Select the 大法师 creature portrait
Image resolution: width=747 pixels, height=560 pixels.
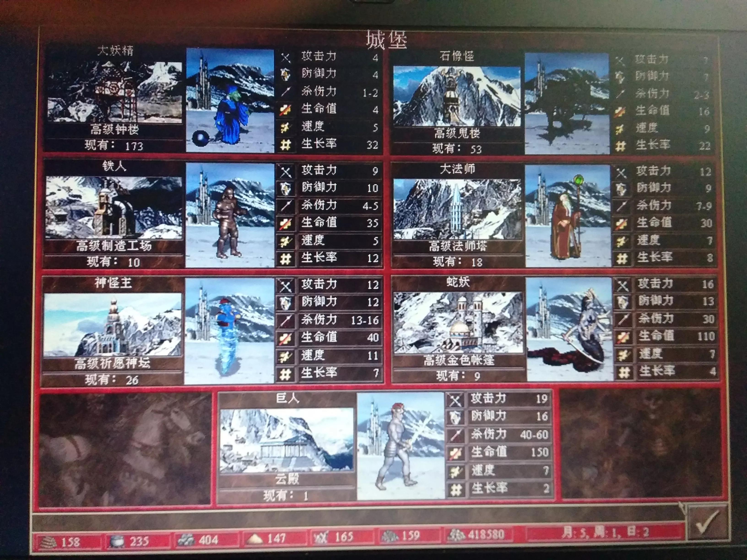(568, 216)
